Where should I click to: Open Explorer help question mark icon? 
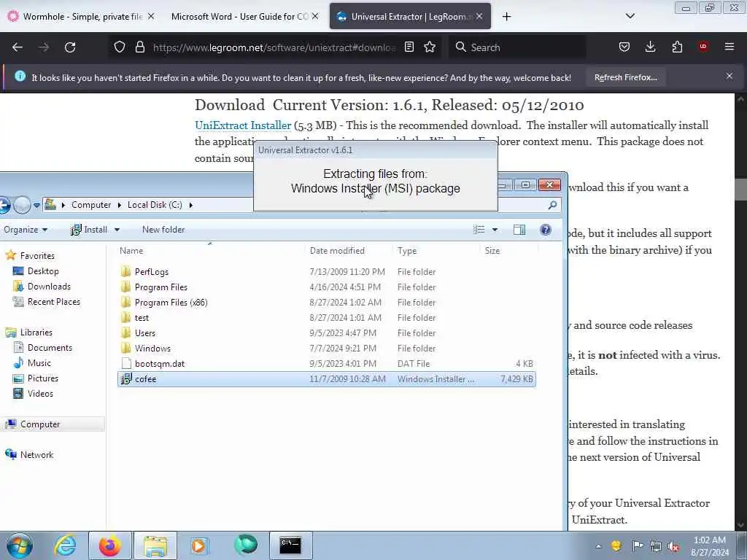[546, 230]
